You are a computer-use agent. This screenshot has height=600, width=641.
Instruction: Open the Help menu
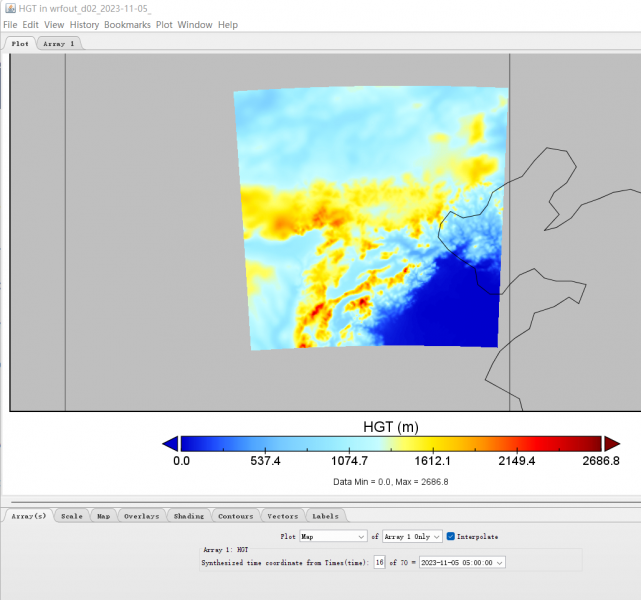(228, 24)
